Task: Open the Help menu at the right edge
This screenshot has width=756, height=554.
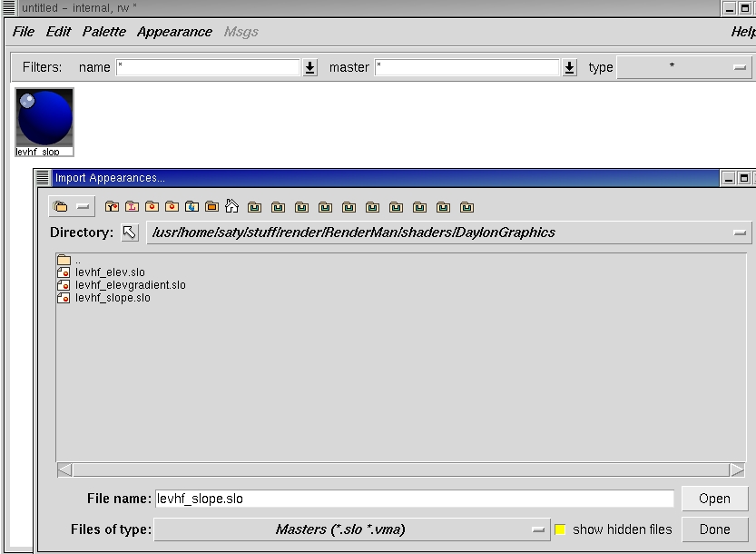Action: coord(743,32)
